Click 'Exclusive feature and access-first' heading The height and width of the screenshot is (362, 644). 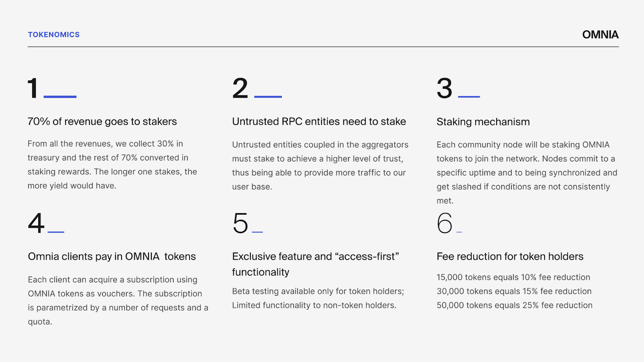coord(315,257)
